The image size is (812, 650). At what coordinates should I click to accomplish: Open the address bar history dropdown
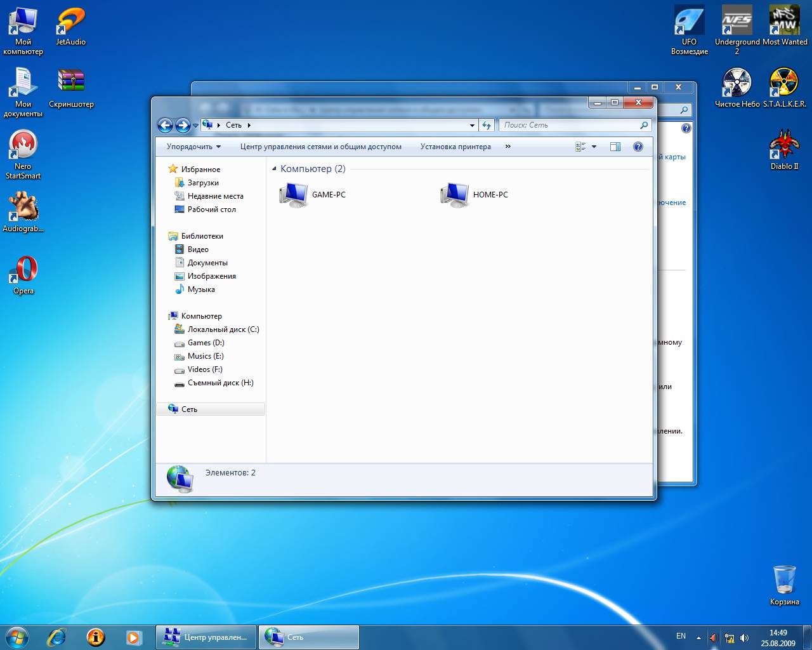[x=472, y=125]
